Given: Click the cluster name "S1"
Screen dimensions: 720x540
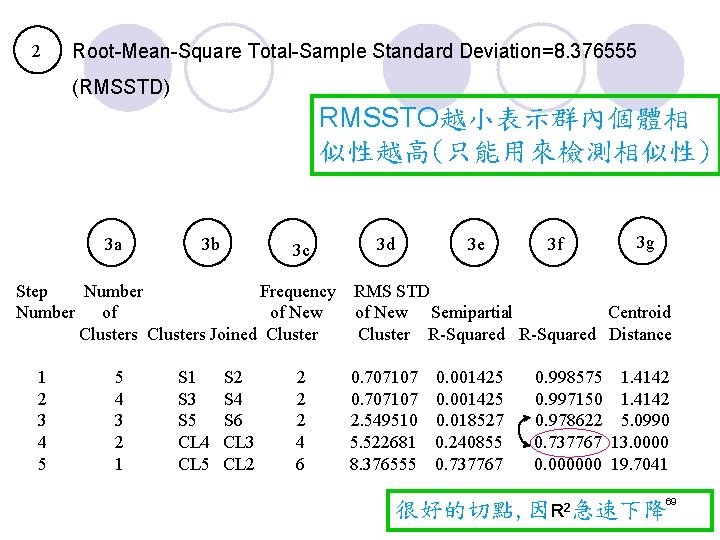Looking at the screenshot, I should click(x=187, y=377).
